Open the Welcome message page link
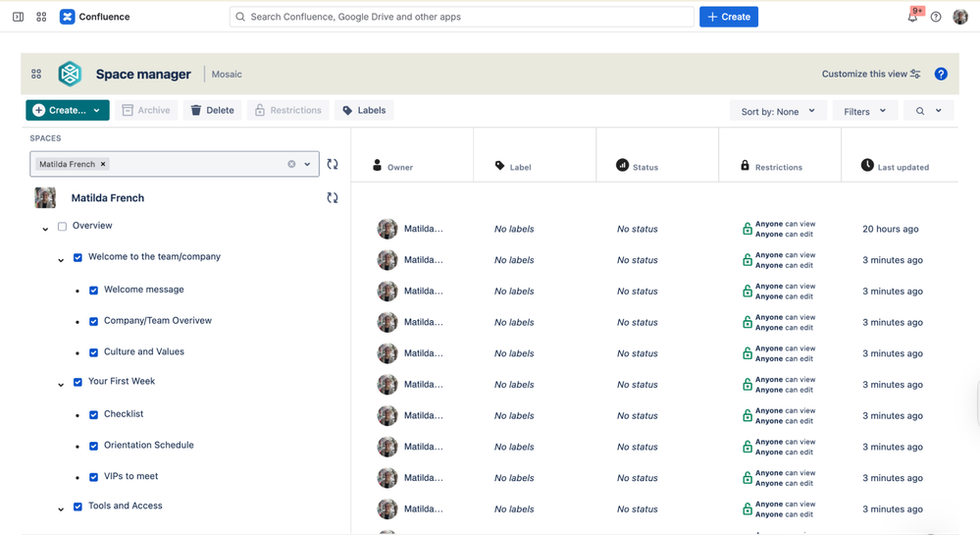Viewport: 980px width, 535px height. [x=144, y=289]
